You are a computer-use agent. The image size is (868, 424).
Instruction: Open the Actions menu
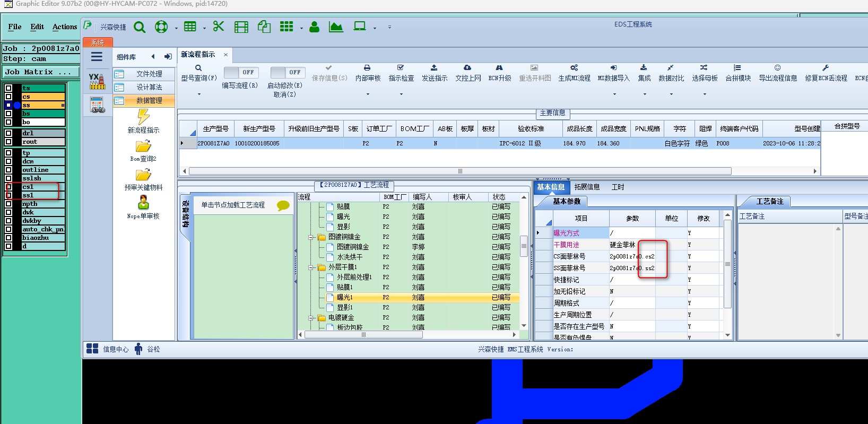click(65, 27)
